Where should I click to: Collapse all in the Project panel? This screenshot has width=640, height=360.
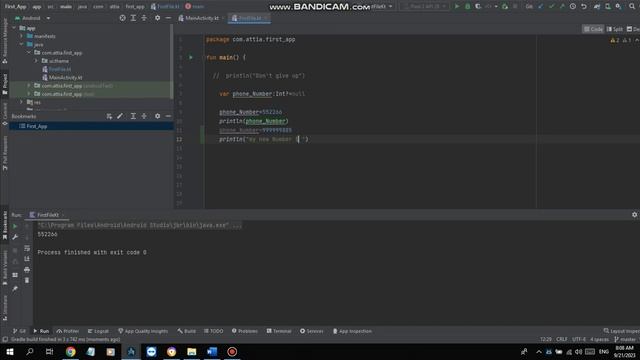[144, 18]
